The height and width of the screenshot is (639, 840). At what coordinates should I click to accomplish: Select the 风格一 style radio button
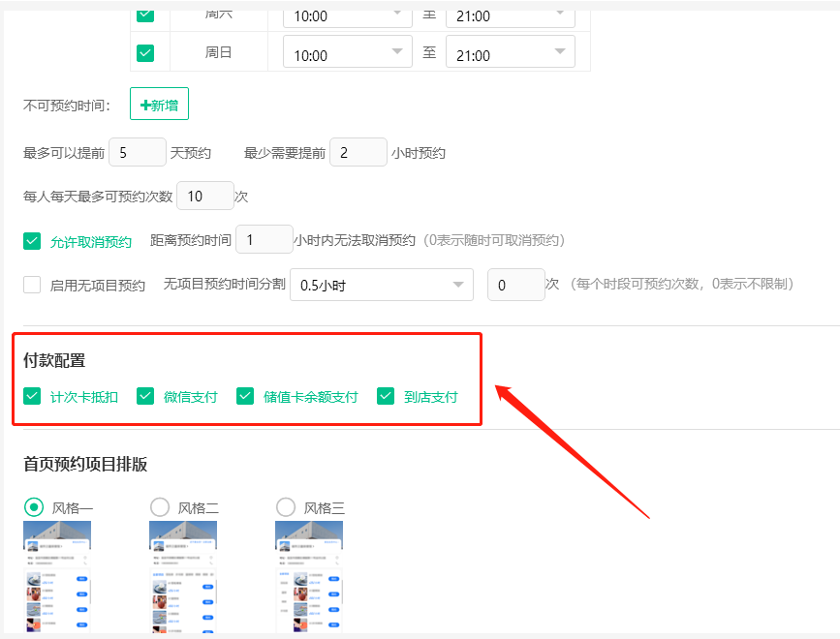tap(31, 506)
